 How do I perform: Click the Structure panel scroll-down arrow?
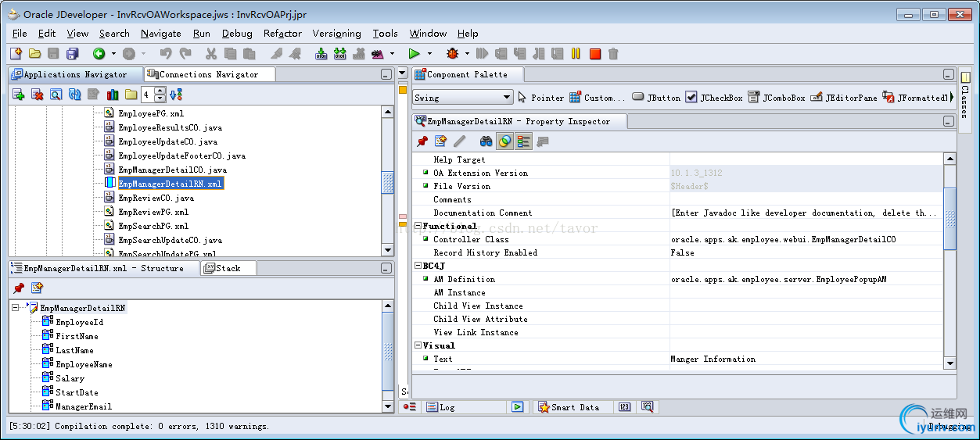click(x=388, y=406)
